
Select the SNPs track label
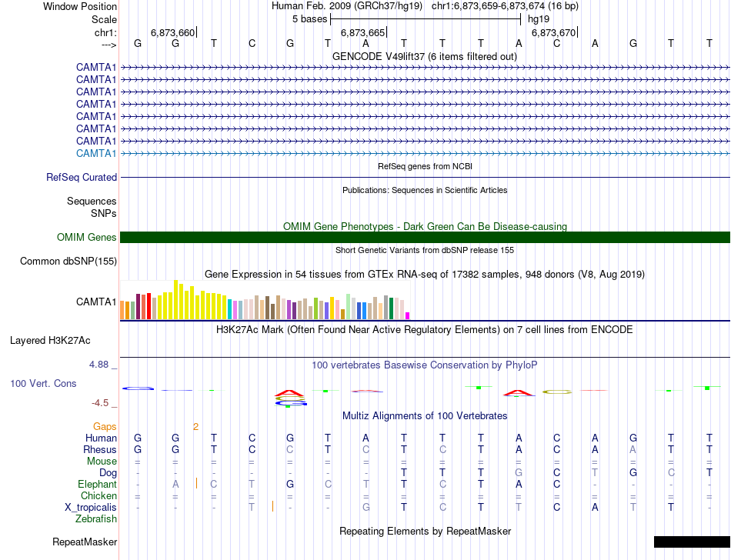tap(104, 213)
